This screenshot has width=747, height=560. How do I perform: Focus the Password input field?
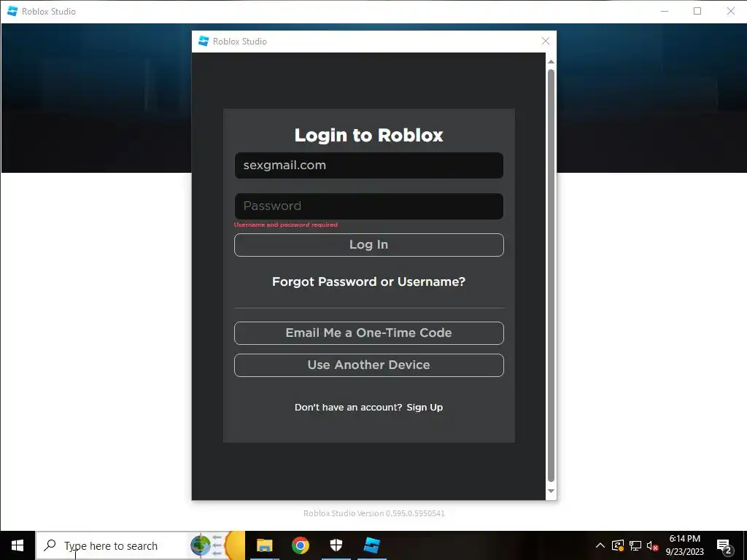(x=368, y=206)
